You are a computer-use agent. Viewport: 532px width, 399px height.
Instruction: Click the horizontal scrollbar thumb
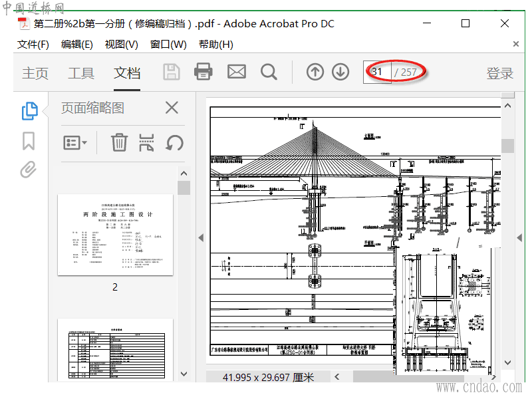coord(408,377)
